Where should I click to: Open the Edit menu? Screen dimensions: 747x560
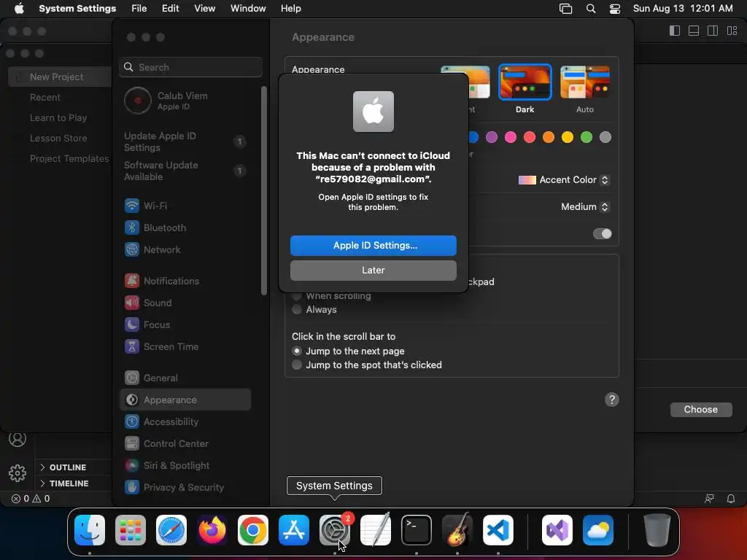click(x=171, y=9)
